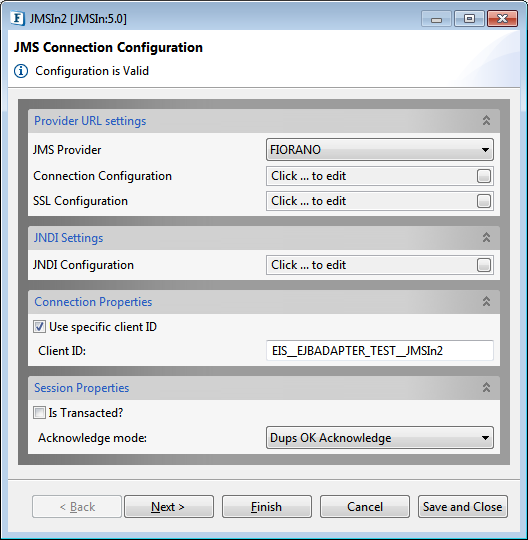Uncheck Use specific client ID
This screenshot has width=528, height=540.
coord(39,326)
